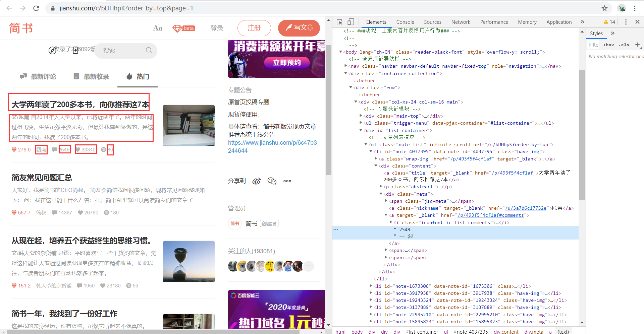Click the browser forward arrow

pos(22,8)
